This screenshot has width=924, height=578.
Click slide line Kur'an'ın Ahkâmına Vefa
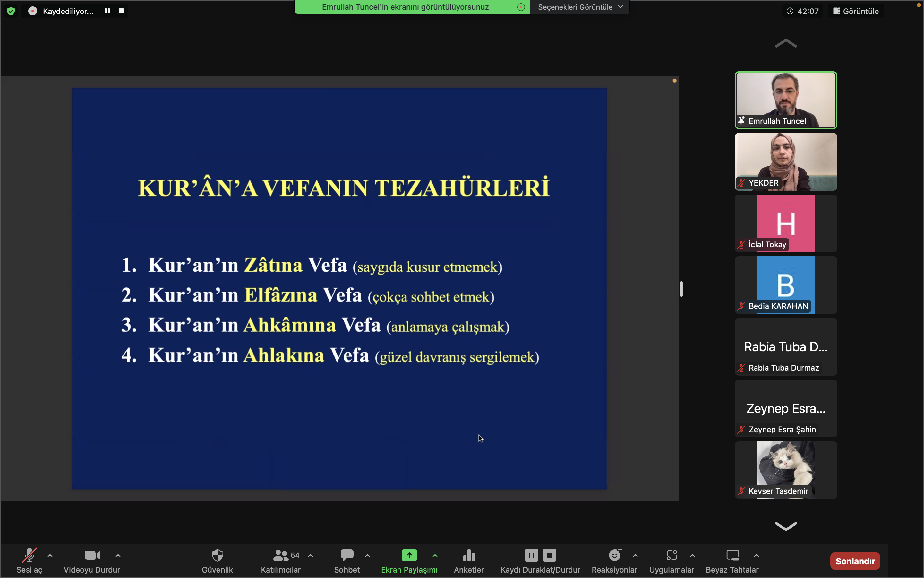coord(315,325)
